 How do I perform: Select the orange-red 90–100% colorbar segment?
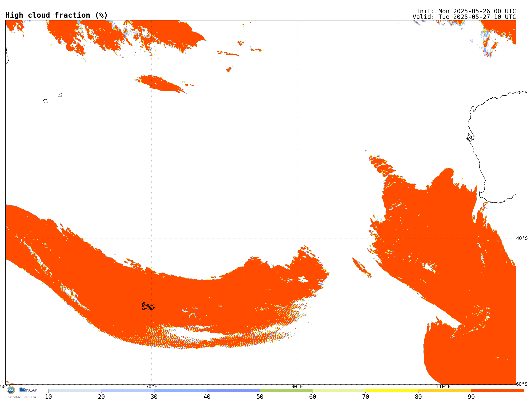coord(498,391)
